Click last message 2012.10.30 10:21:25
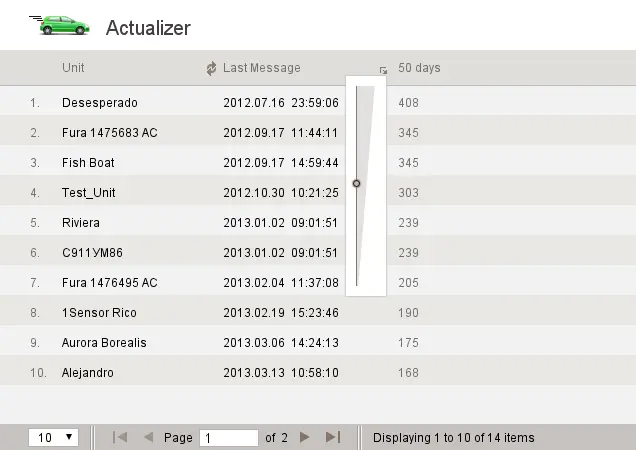 click(281, 193)
